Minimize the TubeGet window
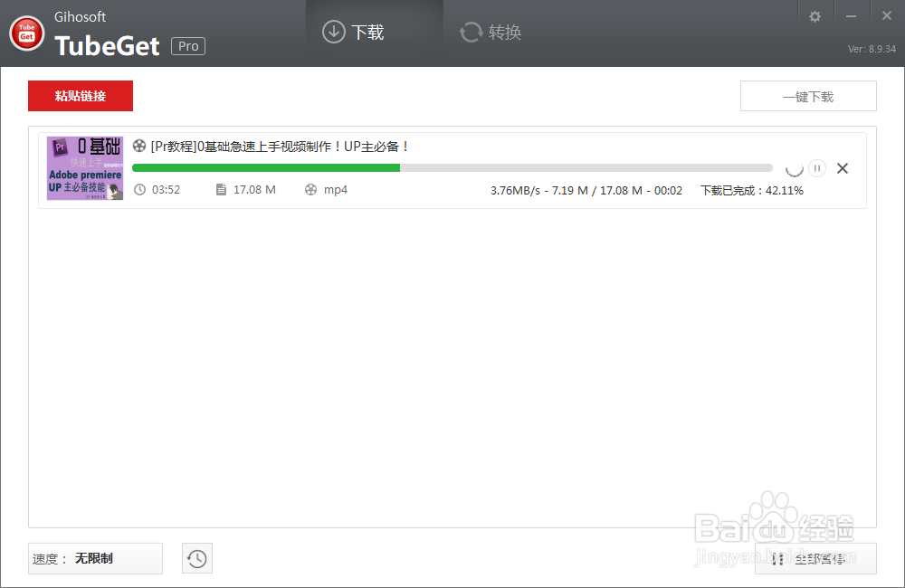Screen dimensions: 905x588 [x=851, y=16]
